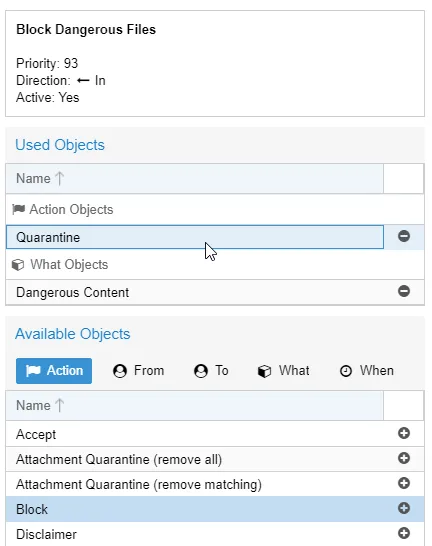Select the Dangerous Content row
The width and height of the screenshot is (432, 546).
pos(195,292)
